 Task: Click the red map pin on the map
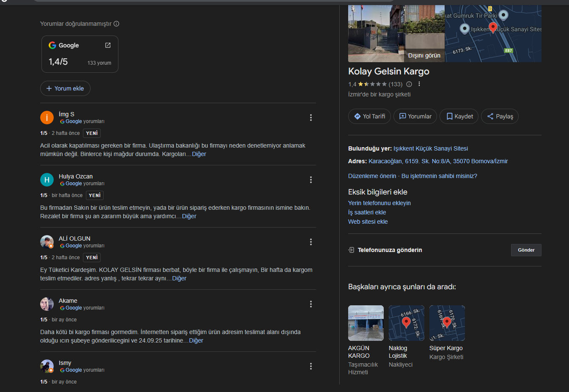(x=493, y=27)
